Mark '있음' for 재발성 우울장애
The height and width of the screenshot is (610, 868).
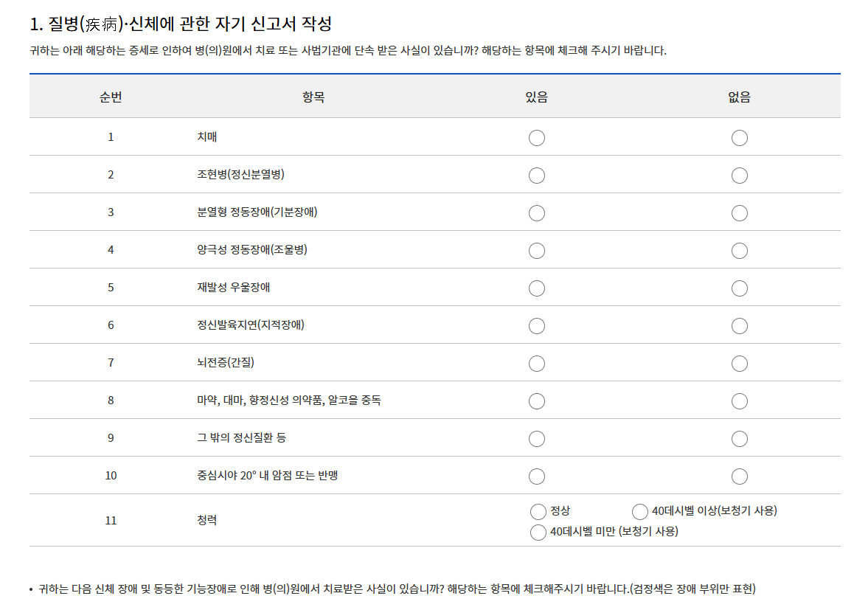[537, 288]
